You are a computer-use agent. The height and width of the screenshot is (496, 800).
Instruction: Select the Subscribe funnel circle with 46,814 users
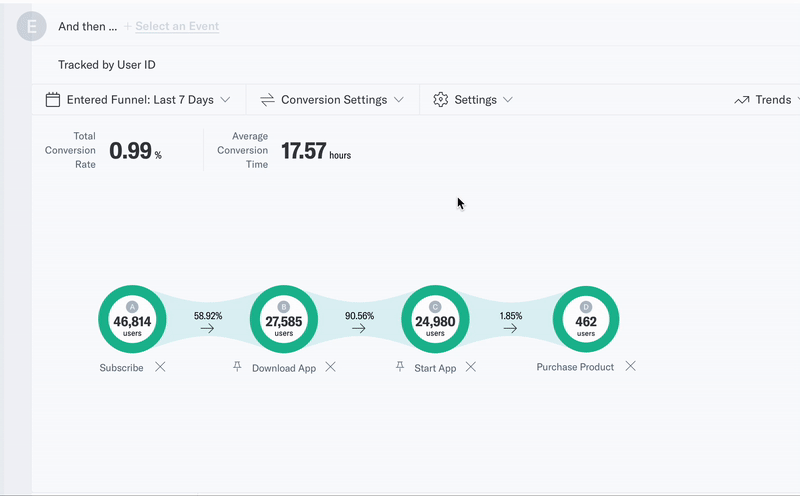tap(132, 319)
